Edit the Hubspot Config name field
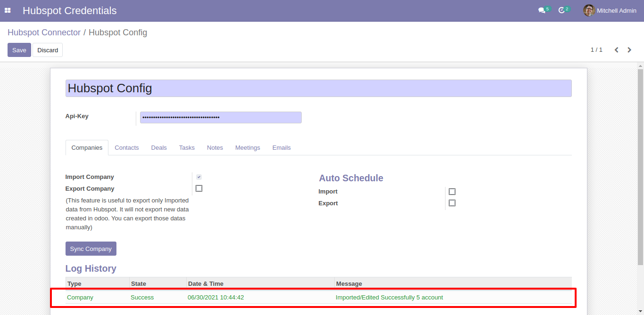Viewport: 644px width, 315px height. 318,88
